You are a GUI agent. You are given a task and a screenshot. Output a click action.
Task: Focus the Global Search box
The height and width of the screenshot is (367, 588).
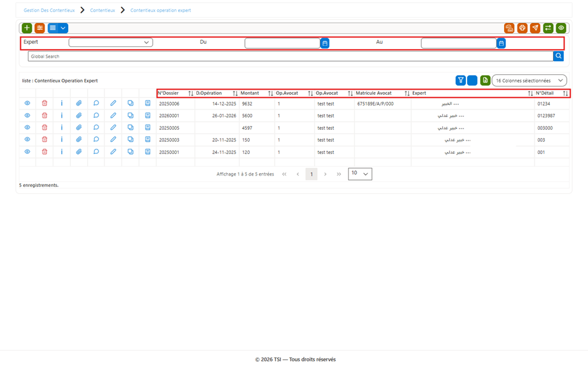click(x=291, y=56)
